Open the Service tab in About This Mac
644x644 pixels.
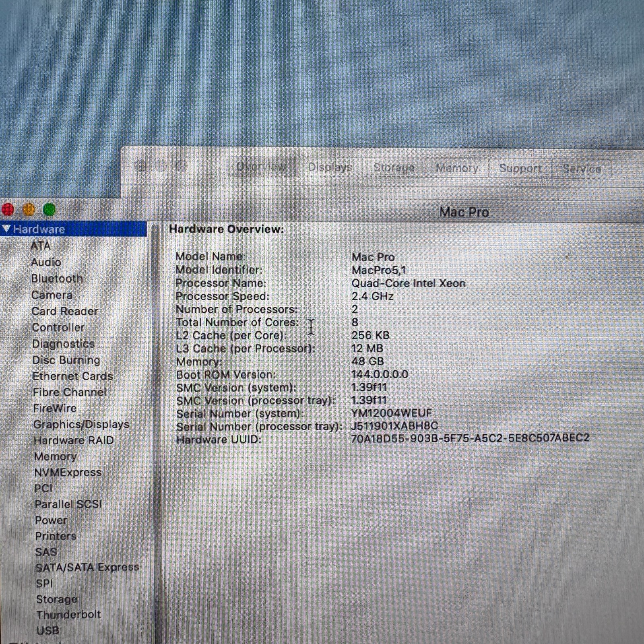coord(582,169)
